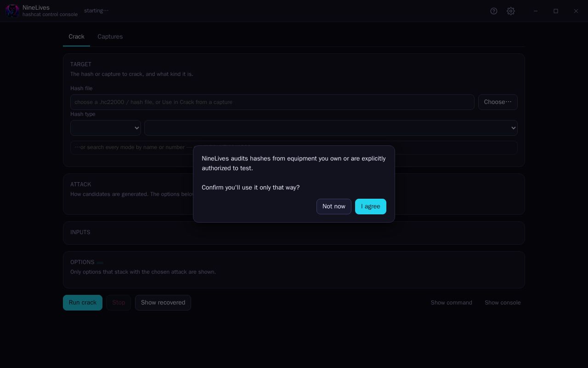This screenshot has height=368, width=588.
Task: Switch to the Captures tab
Action: (x=110, y=37)
